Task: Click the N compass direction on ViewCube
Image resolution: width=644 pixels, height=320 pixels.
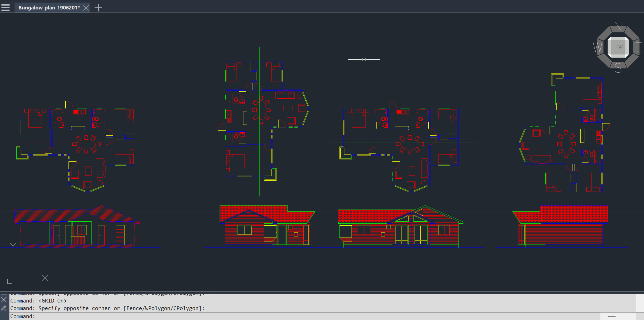Action: click(618, 27)
